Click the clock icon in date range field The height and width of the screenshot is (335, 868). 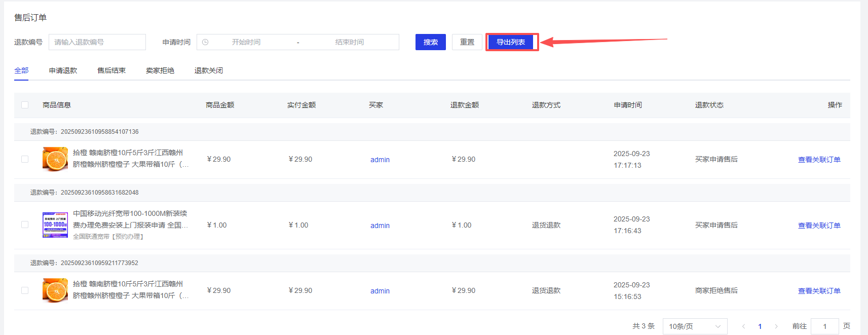click(x=205, y=42)
